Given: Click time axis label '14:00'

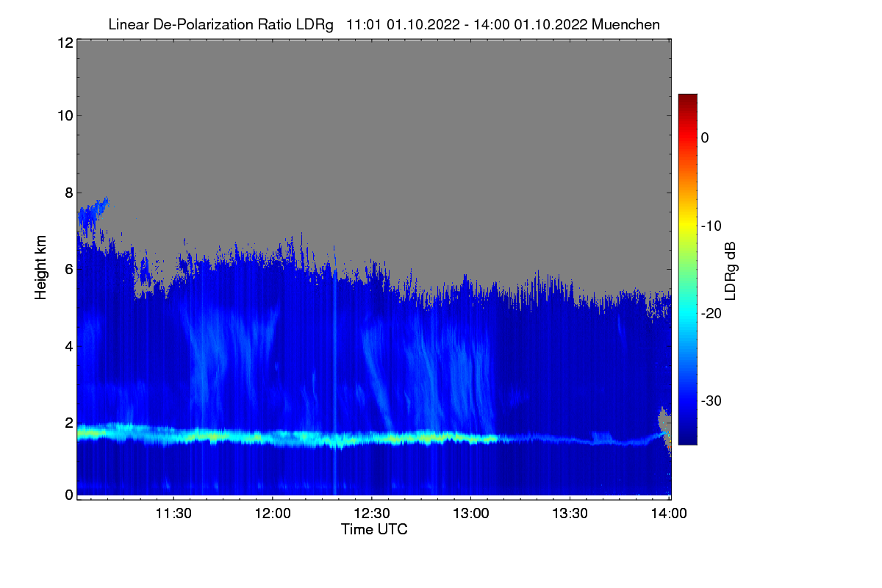Looking at the screenshot, I should 670,514.
